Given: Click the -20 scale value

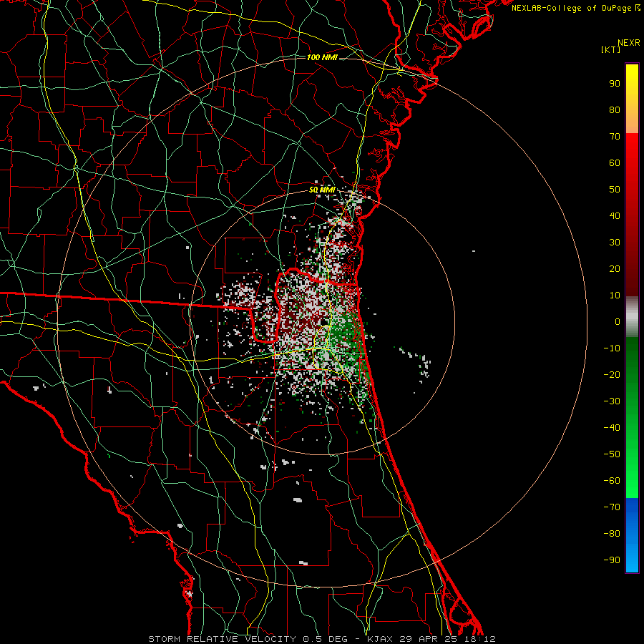Looking at the screenshot, I should pyautogui.click(x=612, y=375).
